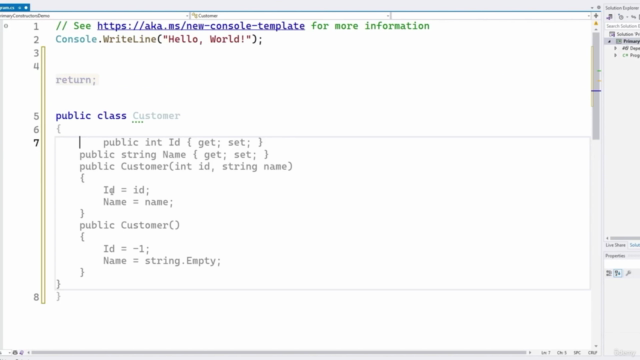Click the Solution Explorer switch views icon
This screenshot has height=360, width=640.
click(x=609, y=17)
